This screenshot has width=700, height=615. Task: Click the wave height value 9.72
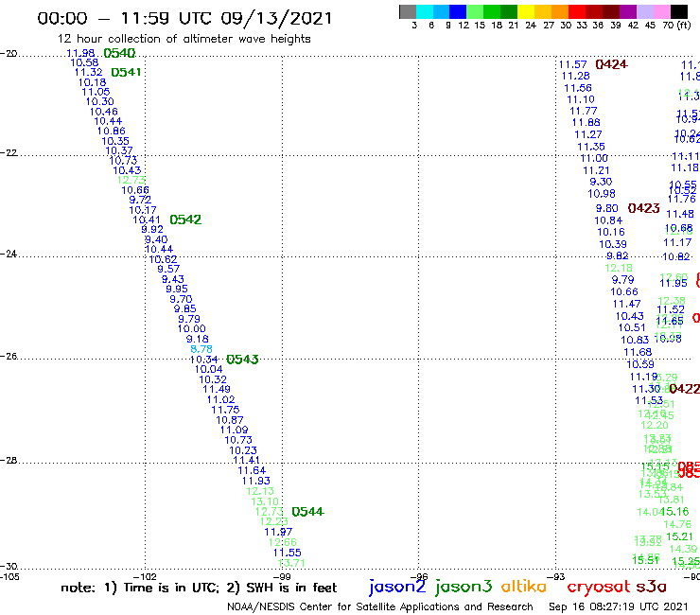(140, 200)
